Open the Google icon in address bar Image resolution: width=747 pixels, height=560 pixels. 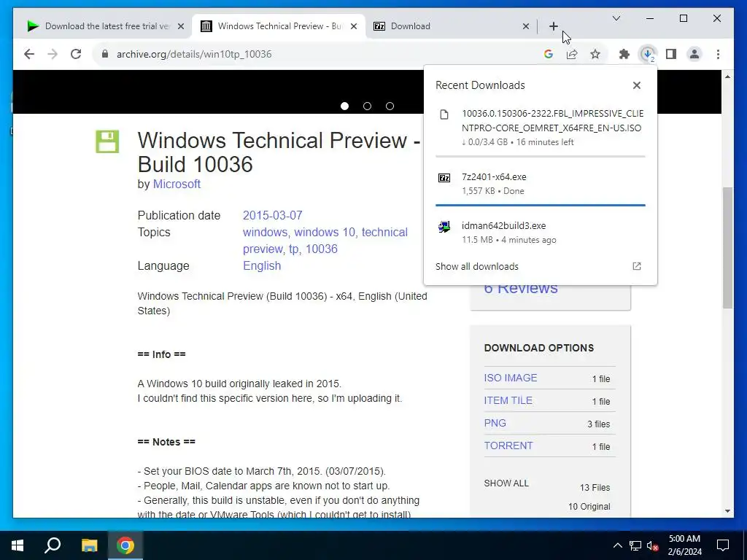[549, 54]
